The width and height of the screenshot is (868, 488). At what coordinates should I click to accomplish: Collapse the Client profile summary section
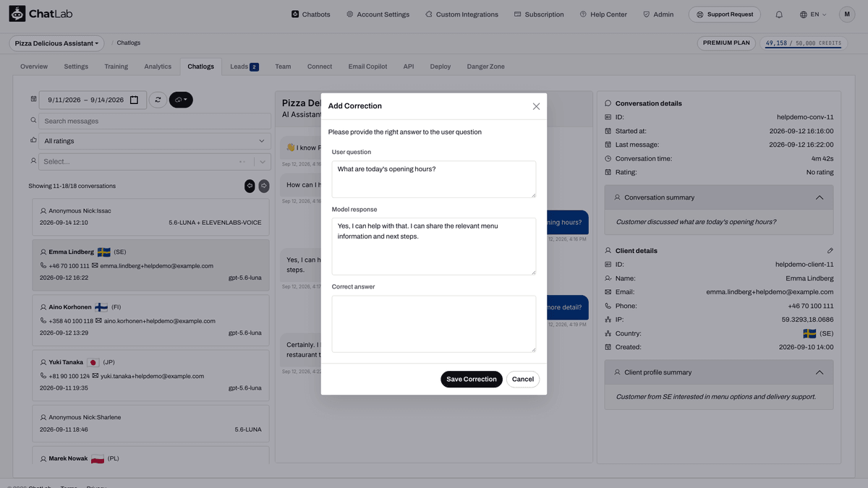[819, 372]
